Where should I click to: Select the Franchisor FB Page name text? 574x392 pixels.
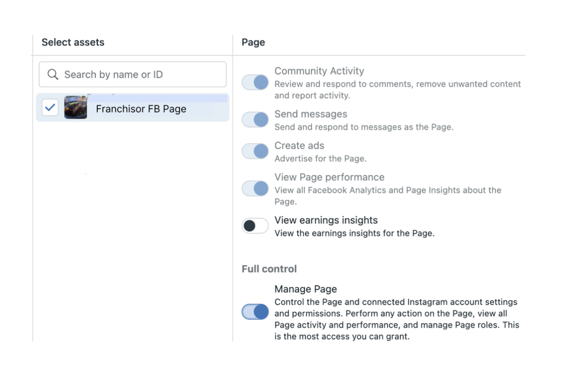141,109
